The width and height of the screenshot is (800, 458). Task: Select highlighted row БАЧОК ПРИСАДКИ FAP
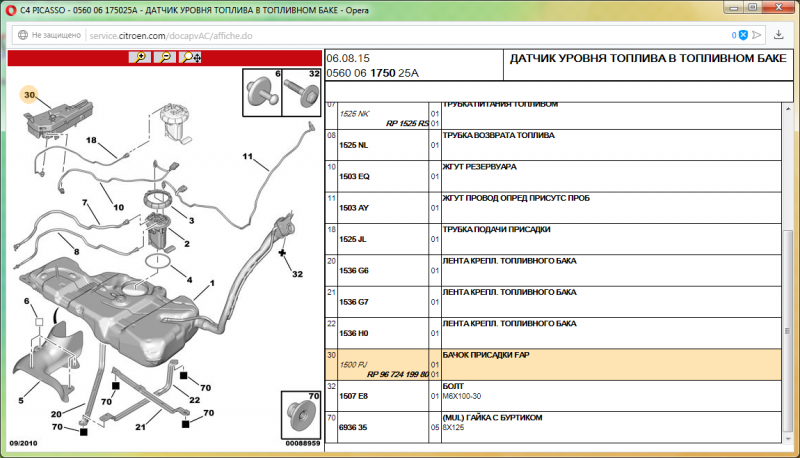[x=560, y=363]
